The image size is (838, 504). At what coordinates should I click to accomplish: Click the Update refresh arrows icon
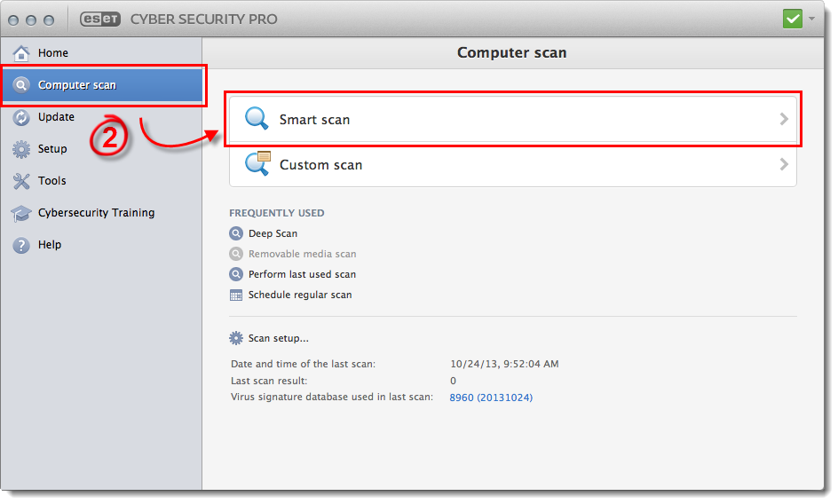click(x=21, y=117)
